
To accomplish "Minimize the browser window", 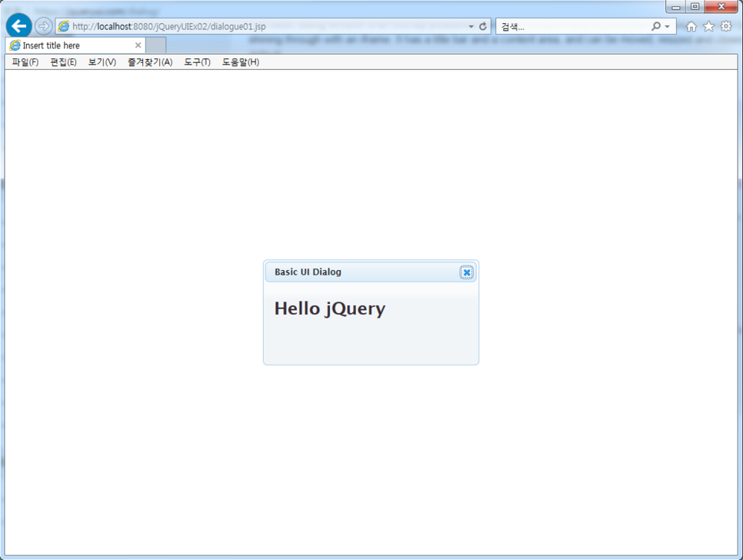I will (x=676, y=7).
